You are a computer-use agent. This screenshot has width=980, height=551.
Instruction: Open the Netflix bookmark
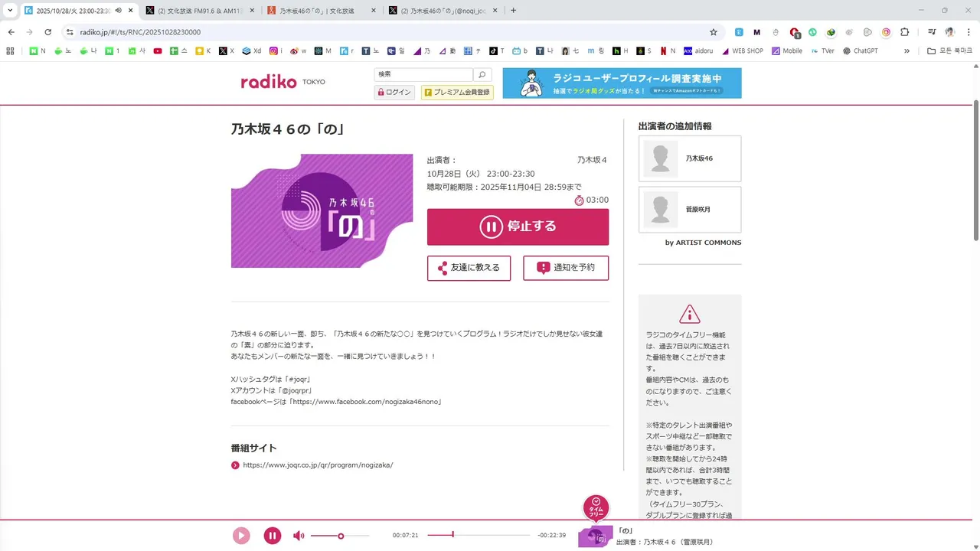pos(668,51)
